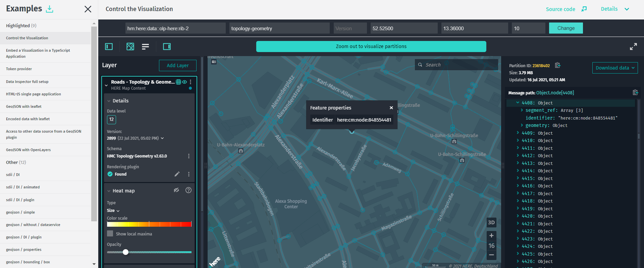Expand the 4409 Object node
Viewport: 644px width, 268px height.
[x=518, y=133]
